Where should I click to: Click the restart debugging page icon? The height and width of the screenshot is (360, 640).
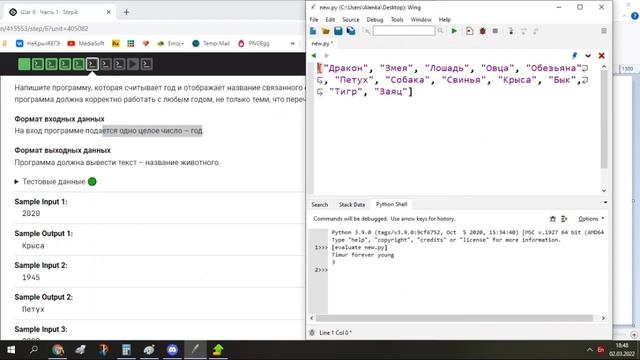[x=469, y=31]
